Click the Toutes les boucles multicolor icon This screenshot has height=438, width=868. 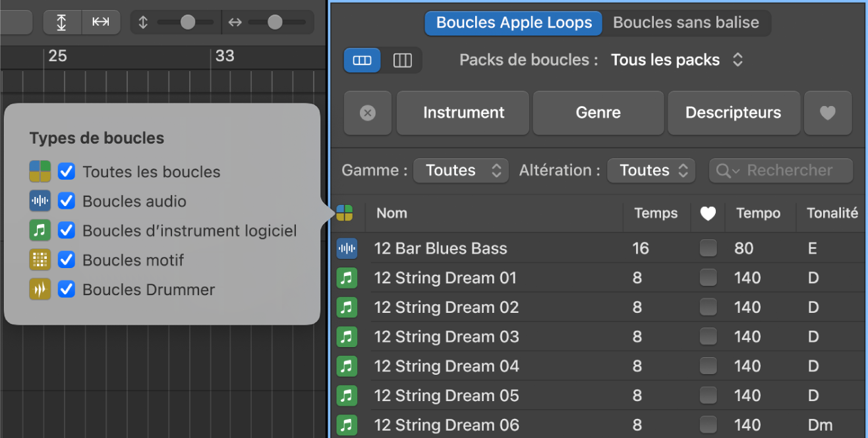pos(40,172)
